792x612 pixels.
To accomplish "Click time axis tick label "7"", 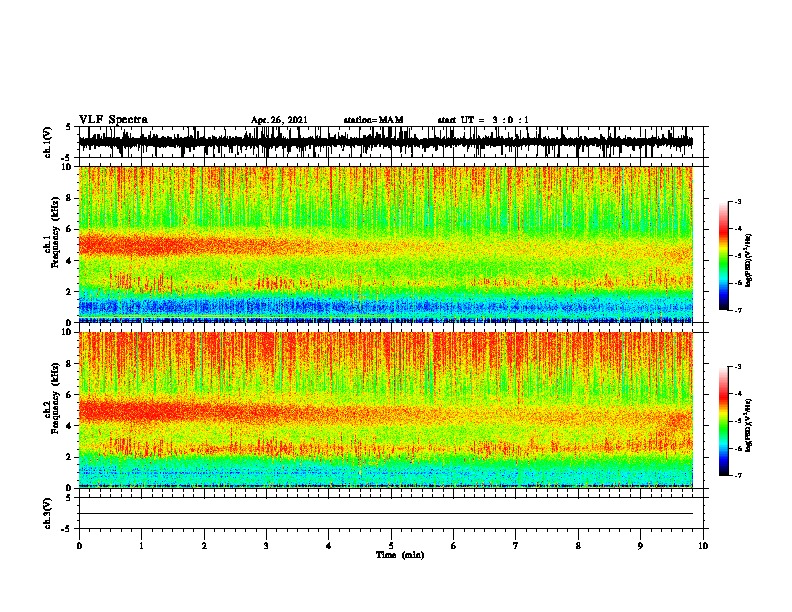I will tap(516, 546).
